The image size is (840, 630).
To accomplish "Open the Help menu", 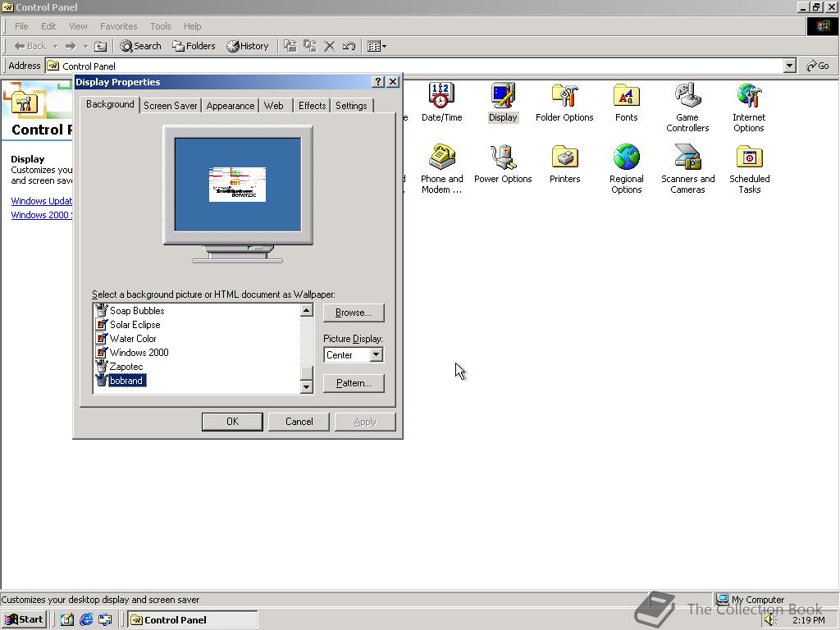I will click(192, 26).
